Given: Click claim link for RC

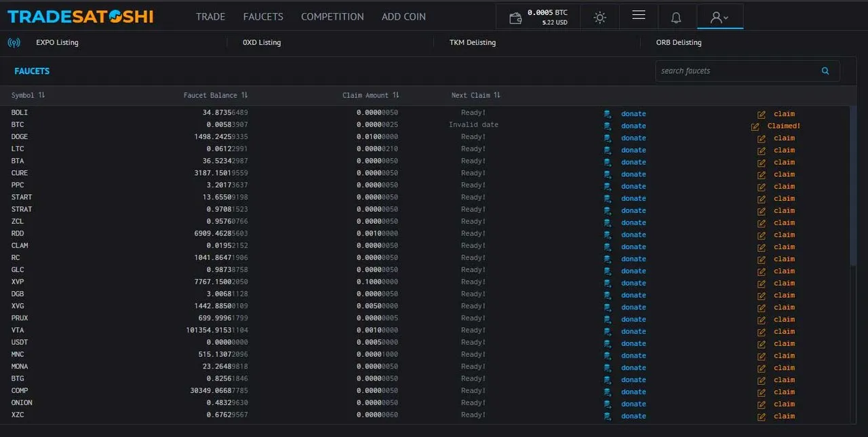Looking at the screenshot, I should pyautogui.click(x=785, y=259).
